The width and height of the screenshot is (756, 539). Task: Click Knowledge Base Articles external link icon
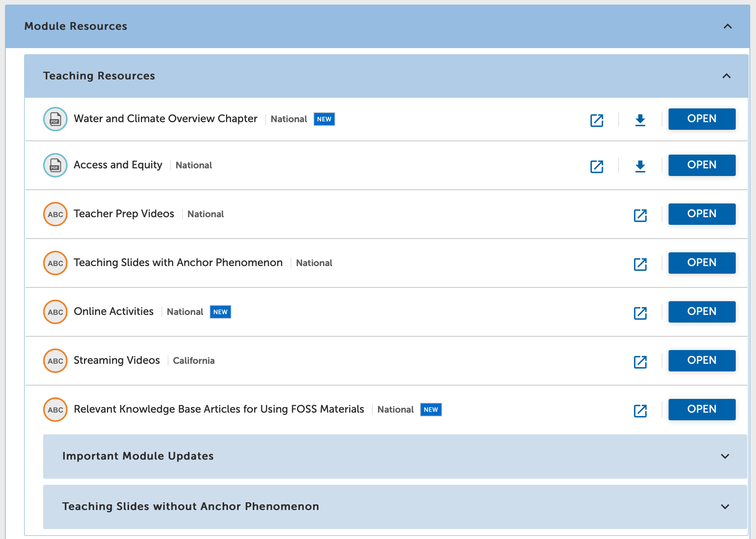[x=640, y=411]
